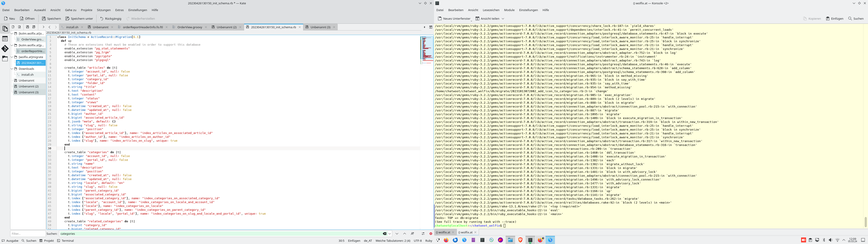This screenshot has width=868, height=244.
Task: Expand the Downloads folder in the Documents sidebar
Action: (x=12, y=69)
